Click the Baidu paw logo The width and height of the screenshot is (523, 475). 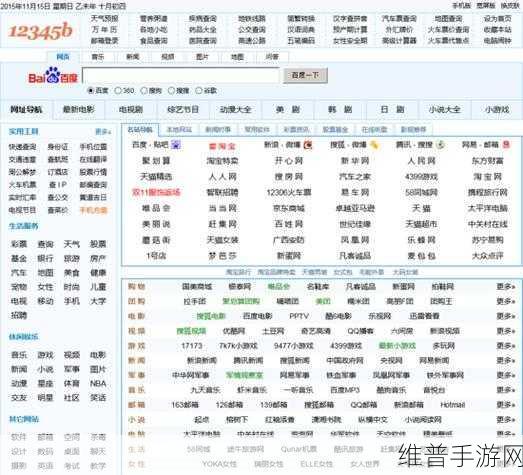coord(53,75)
